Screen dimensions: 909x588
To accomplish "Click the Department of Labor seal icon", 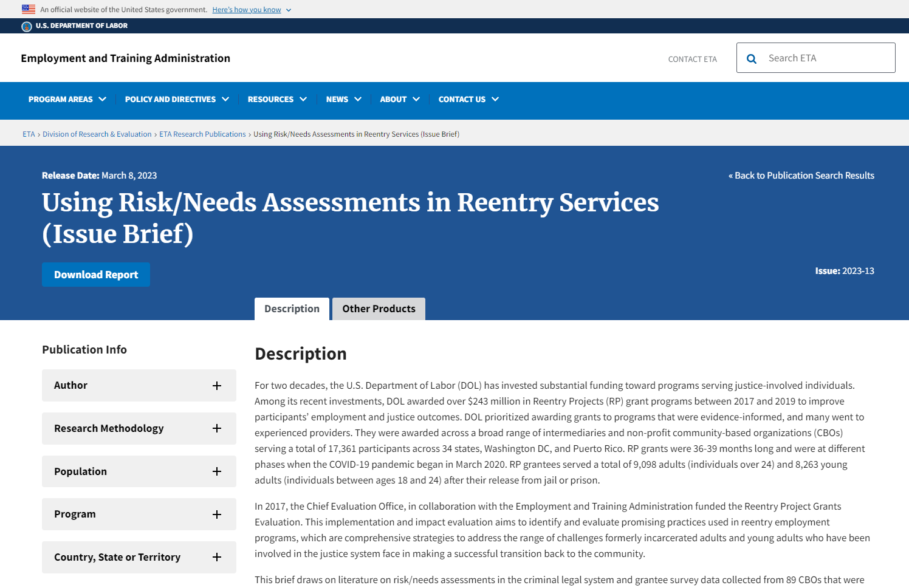I will pyautogui.click(x=27, y=26).
